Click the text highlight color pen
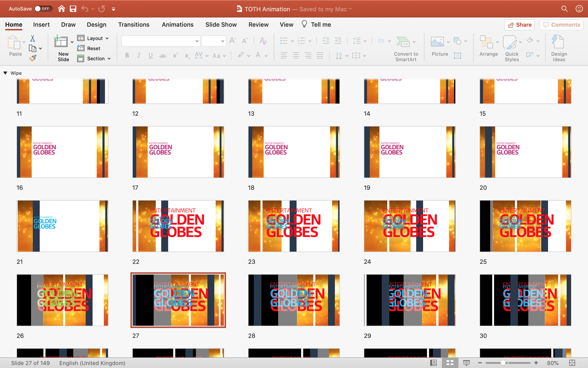 point(240,55)
